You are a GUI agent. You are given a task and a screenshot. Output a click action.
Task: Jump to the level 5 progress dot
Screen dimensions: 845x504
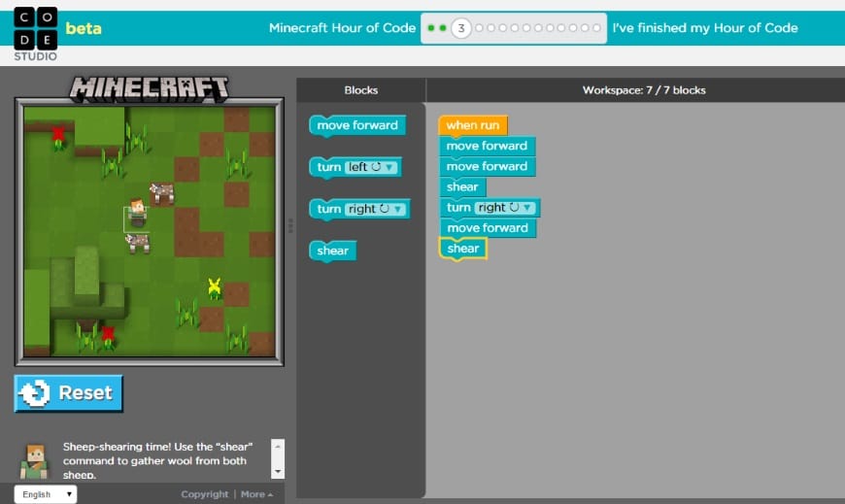click(490, 28)
